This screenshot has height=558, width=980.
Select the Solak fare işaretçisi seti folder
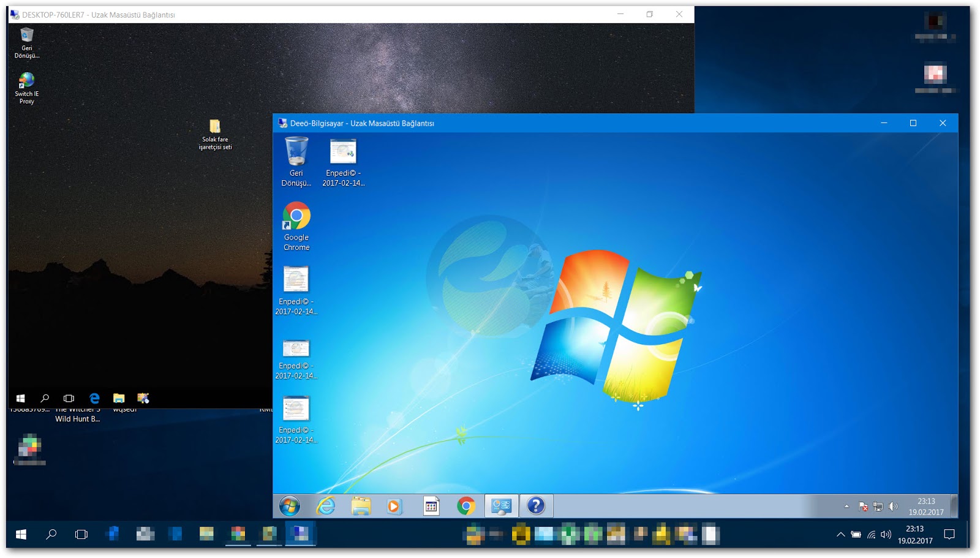click(x=215, y=134)
